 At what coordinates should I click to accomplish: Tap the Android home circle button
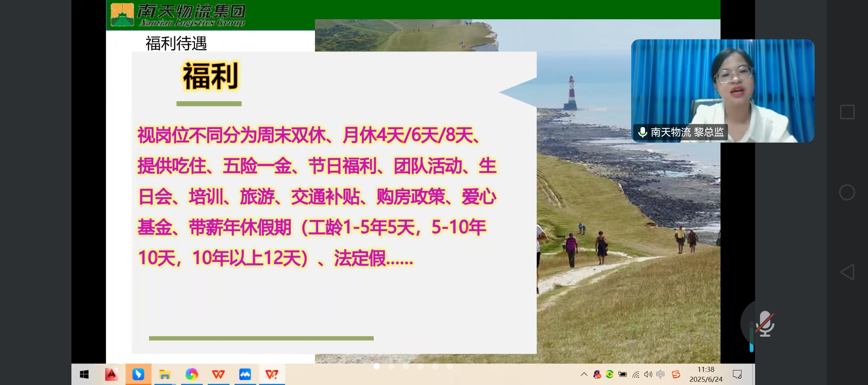pos(847,193)
